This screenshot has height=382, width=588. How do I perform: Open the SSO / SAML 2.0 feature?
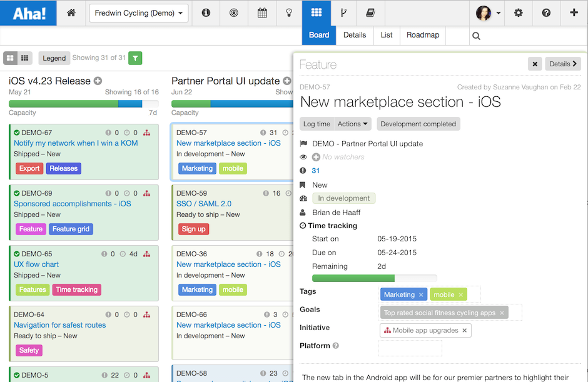coord(204,204)
